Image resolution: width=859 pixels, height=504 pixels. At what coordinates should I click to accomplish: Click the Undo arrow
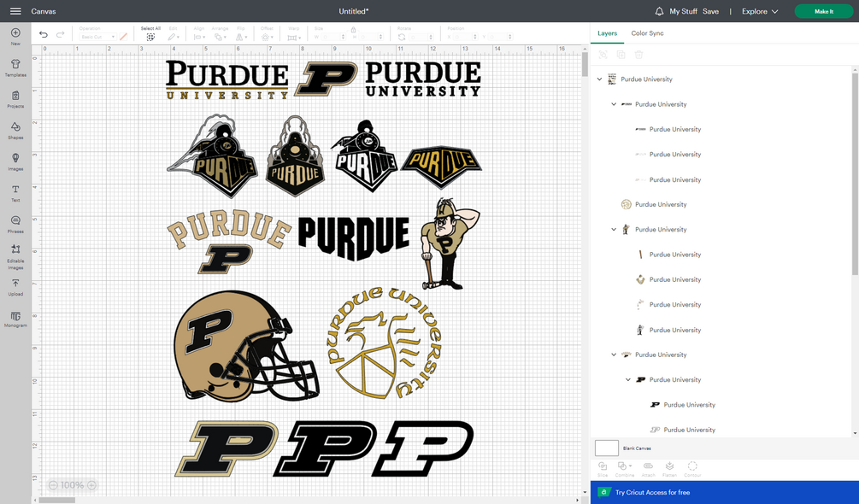pyautogui.click(x=44, y=34)
